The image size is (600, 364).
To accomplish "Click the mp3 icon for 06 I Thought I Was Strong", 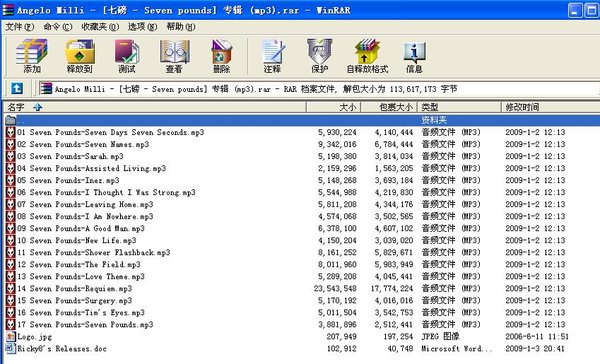I will click(10, 193).
